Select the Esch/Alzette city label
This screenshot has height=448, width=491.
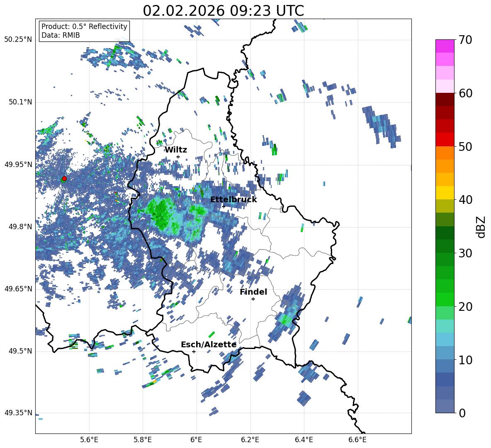(x=209, y=345)
